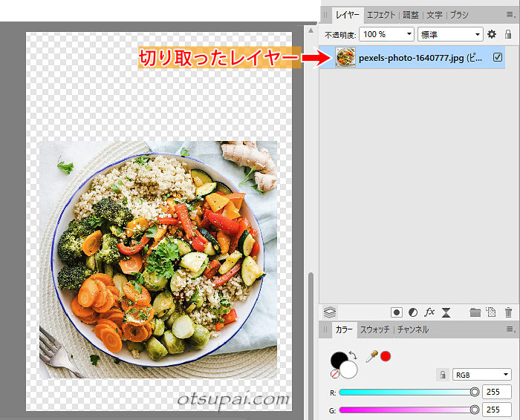The height and width of the screenshot is (420, 520).
Task: Click the Mask Layer icon
Action: coord(397,312)
